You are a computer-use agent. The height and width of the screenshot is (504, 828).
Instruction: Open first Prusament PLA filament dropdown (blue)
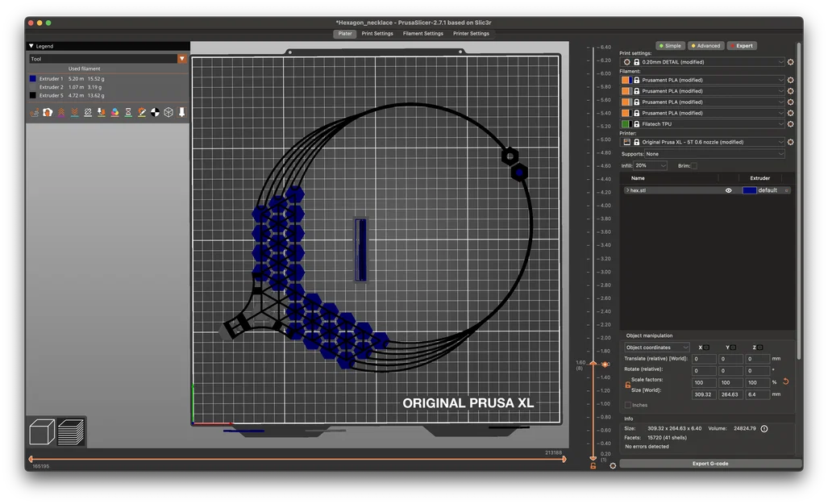coord(703,81)
